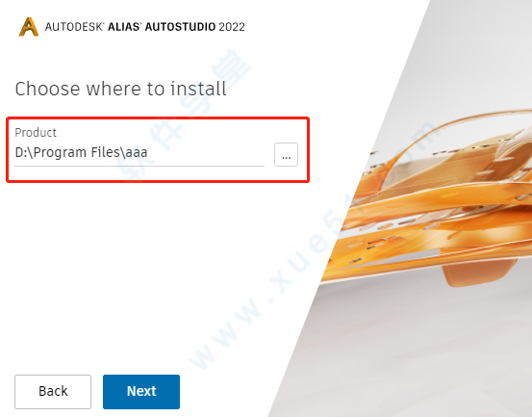
Task: Click the Next button
Action: (x=141, y=392)
